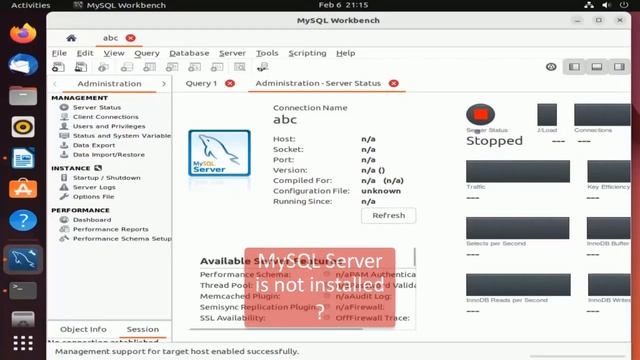
Task: Click the create procedure toolbar icon
Action: (x=194, y=67)
